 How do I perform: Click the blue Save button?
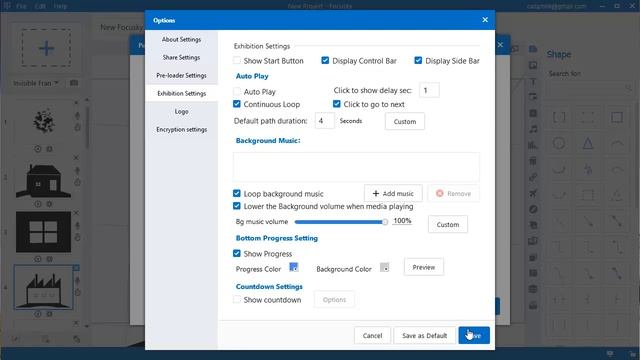pos(474,336)
